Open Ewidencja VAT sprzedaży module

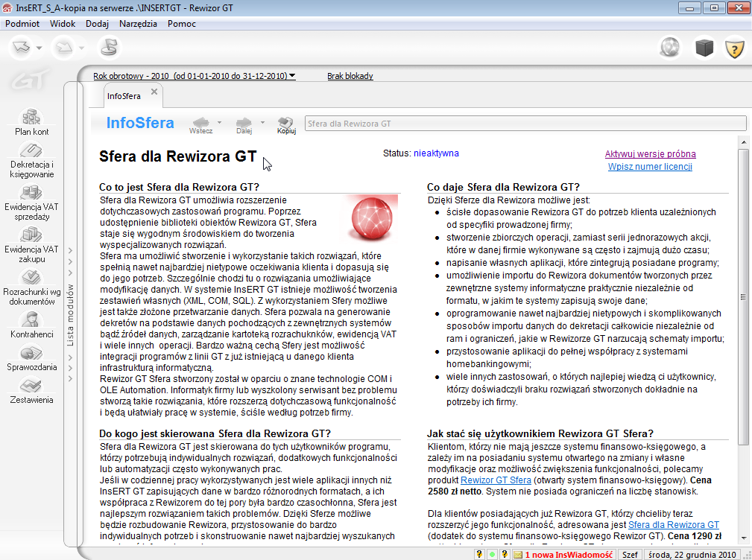31,202
